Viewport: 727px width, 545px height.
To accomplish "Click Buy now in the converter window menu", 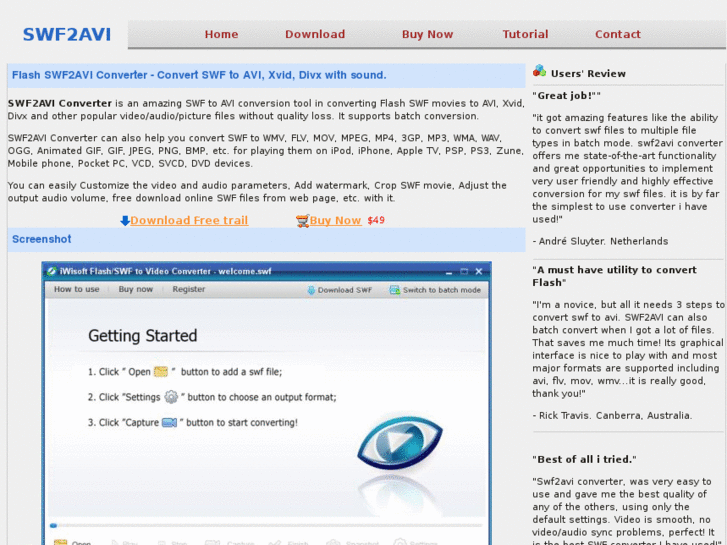I will pos(135,289).
